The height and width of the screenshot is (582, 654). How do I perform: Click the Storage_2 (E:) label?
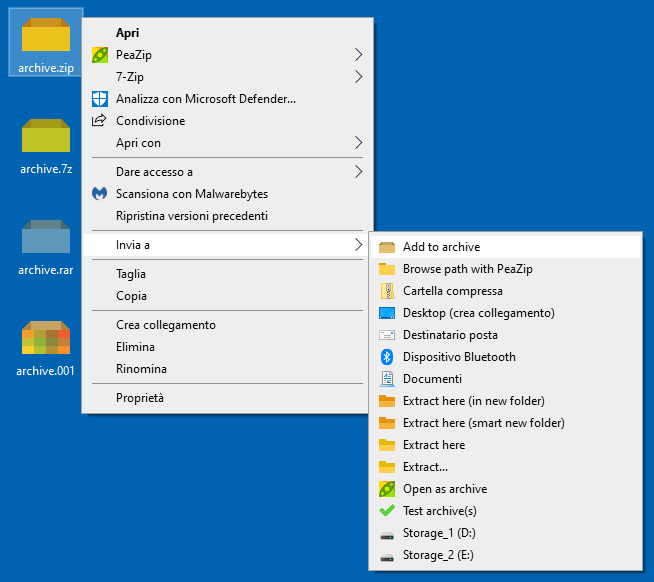point(438,555)
